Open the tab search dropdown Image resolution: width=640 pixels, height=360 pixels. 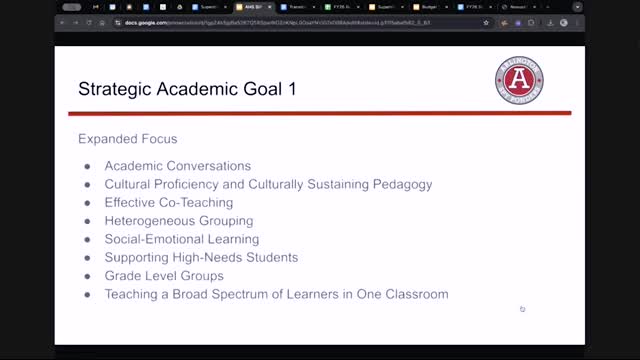577,7
